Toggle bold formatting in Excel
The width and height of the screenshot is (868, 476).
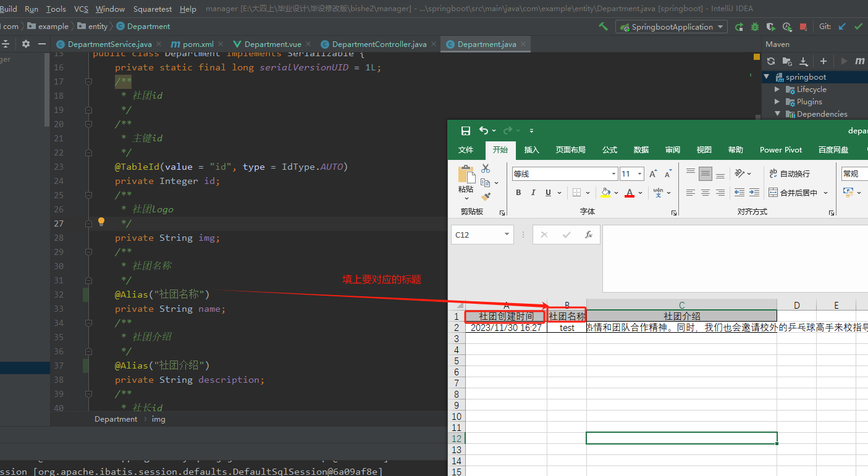click(519, 192)
